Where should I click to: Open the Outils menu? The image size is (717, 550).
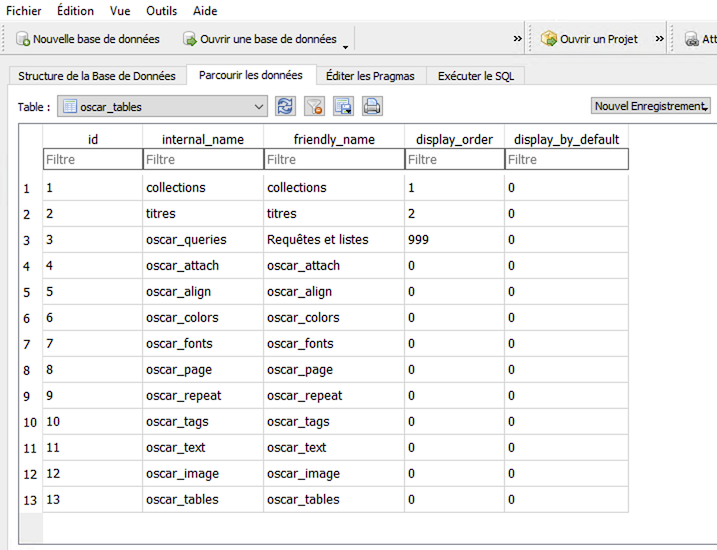[x=163, y=11]
